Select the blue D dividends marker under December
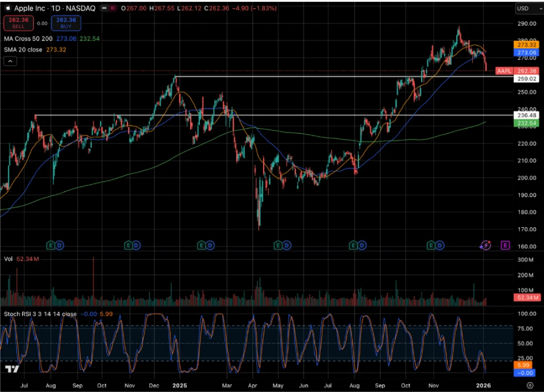The image size is (544, 392). tap(136, 245)
